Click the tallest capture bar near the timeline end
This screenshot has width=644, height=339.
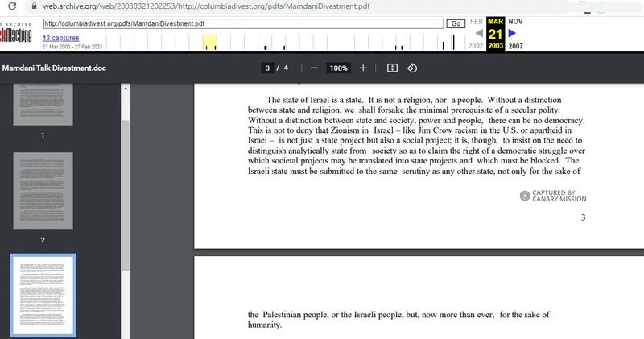pyautogui.click(x=453, y=42)
